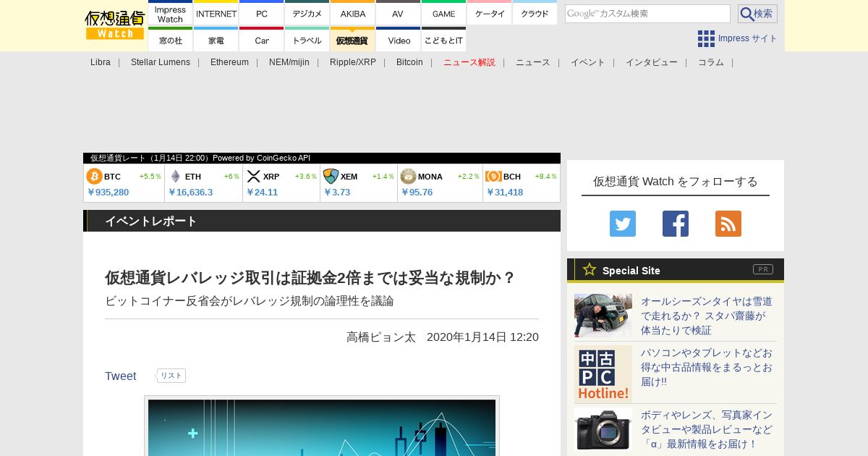
Task: Open the ボディやレンズ α情報 link
Action: coord(707,429)
